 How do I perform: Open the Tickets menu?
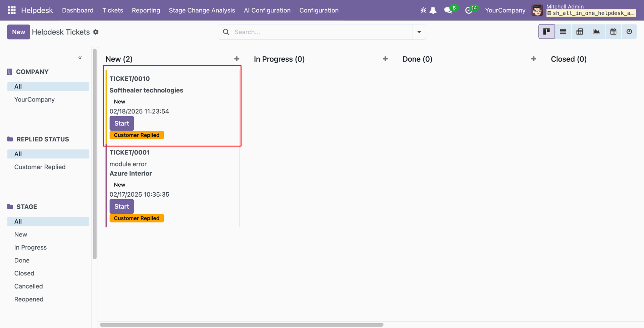tap(113, 10)
